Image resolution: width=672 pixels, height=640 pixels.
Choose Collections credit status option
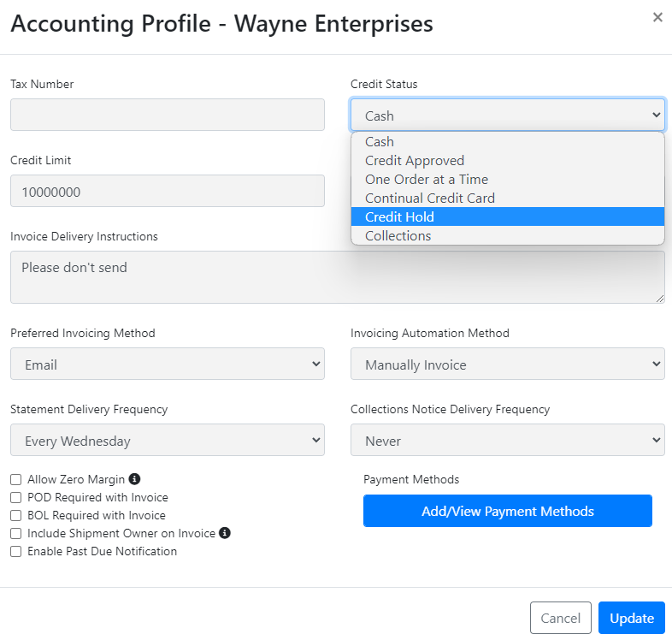[508, 236]
